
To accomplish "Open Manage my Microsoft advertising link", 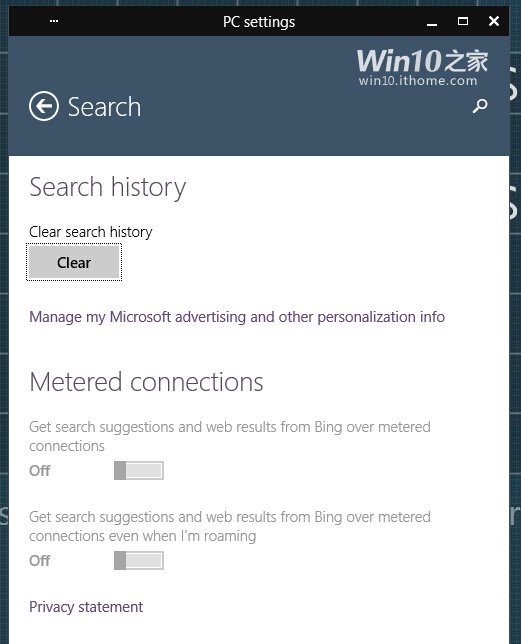I will [237, 317].
